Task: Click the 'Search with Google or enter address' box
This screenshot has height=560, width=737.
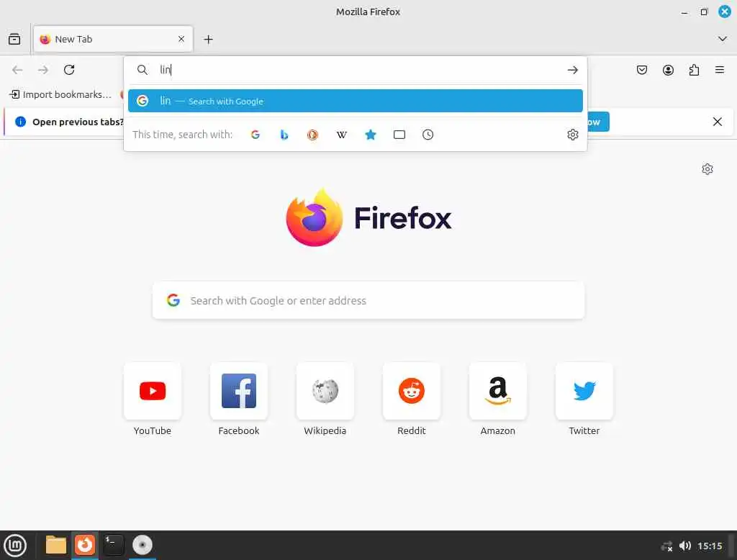Action: (x=368, y=300)
